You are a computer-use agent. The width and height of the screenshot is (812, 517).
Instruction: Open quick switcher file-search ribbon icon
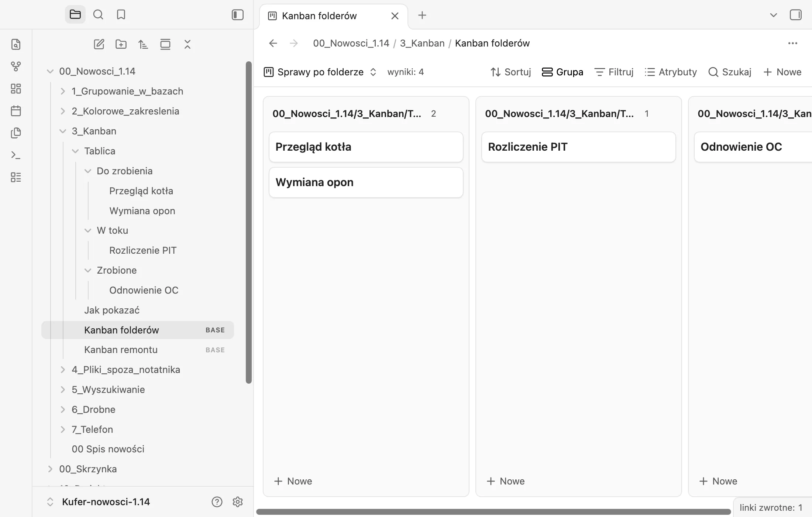(x=16, y=44)
